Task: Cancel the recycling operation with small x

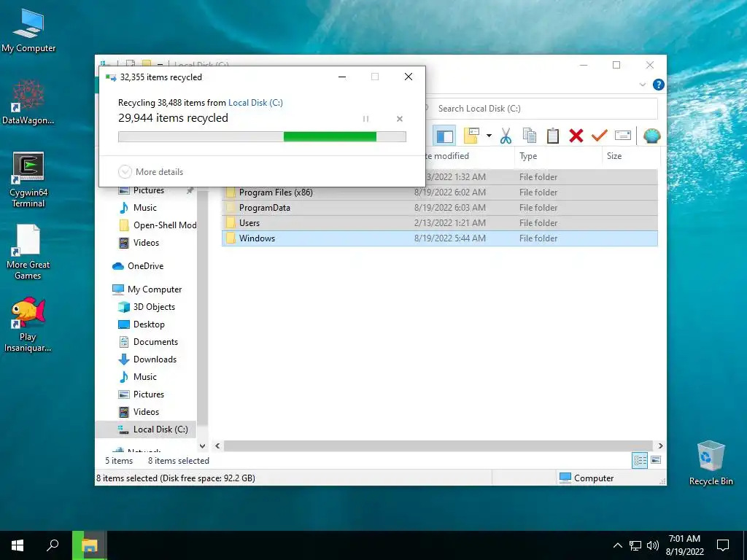Action: pos(400,119)
